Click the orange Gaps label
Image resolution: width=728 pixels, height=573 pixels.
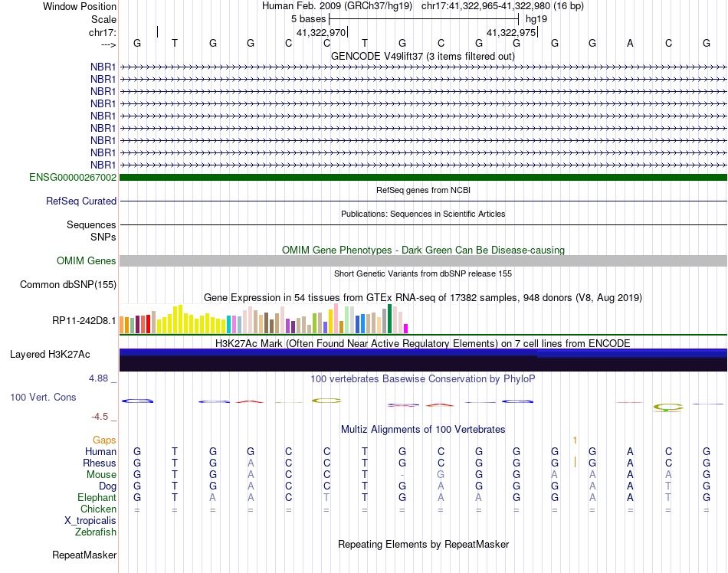click(104, 440)
